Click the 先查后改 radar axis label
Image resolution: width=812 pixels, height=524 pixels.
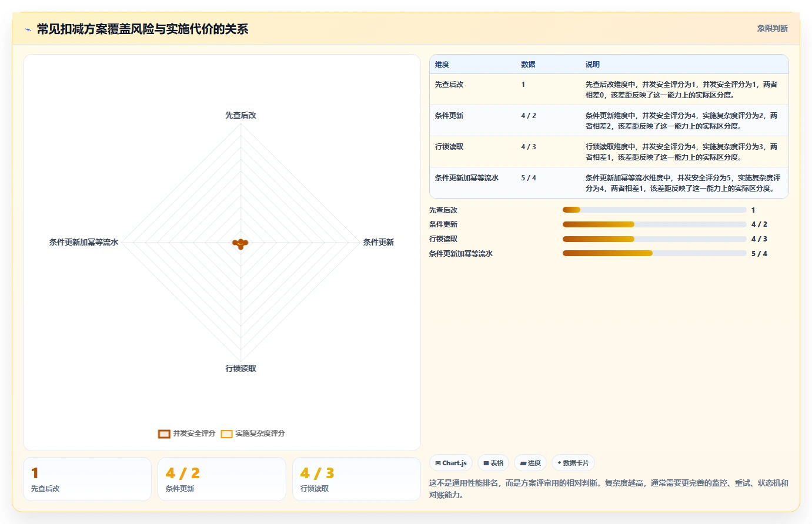click(241, 115)
